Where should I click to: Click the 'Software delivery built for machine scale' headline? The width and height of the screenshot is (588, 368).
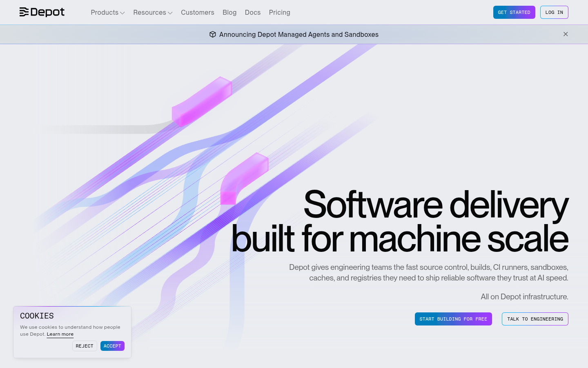click(x=400, y=221)
